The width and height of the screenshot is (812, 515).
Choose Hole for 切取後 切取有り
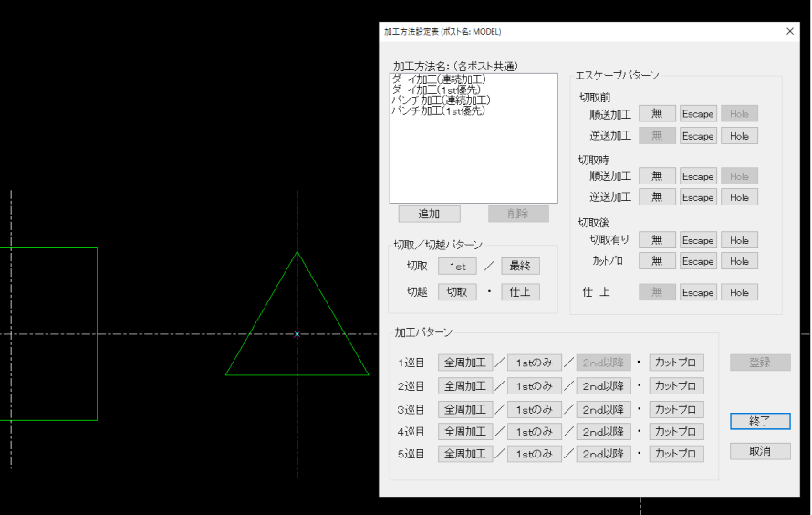[x=739, y=240]
